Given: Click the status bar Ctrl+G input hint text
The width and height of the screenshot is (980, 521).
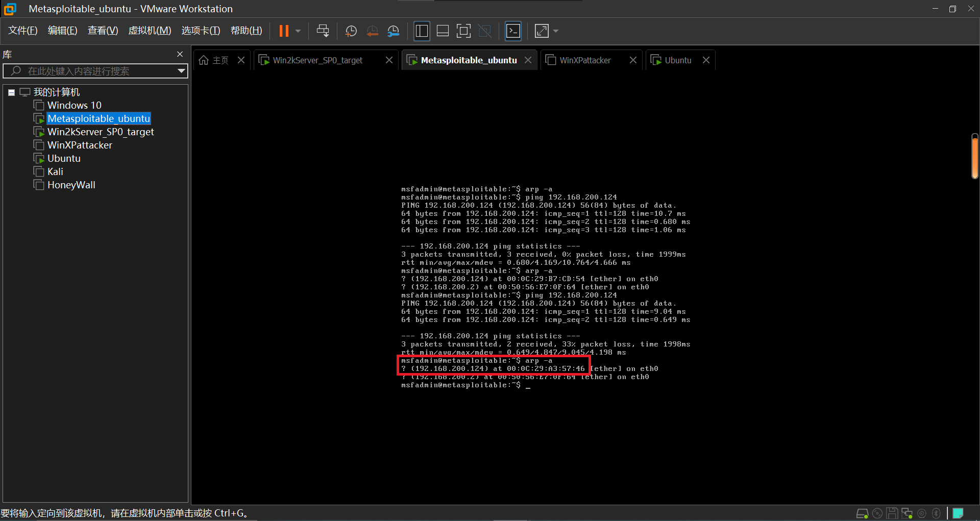Looking at the screenshot, I should tap(126, 513).
